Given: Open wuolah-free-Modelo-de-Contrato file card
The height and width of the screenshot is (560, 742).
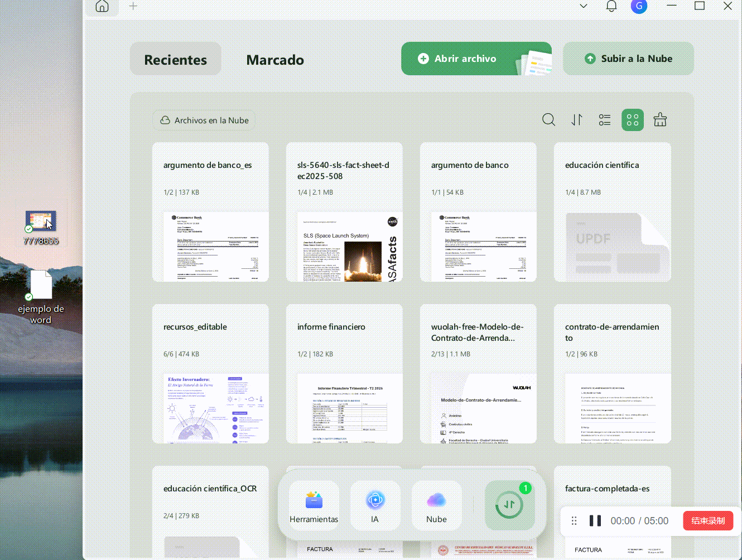Looking at the screenshot, I should [x=478, y=374].
